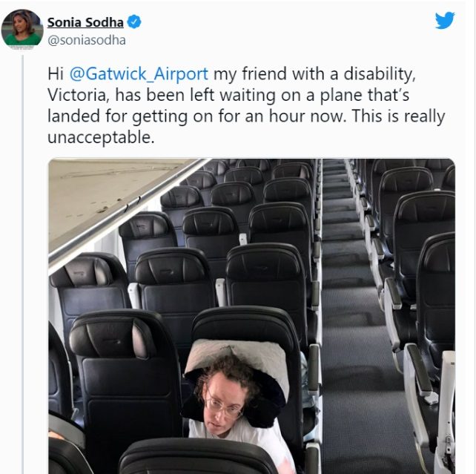
Task: Click the word 'unacceptable.' in the tweet
Action: [x=101, y=137]
